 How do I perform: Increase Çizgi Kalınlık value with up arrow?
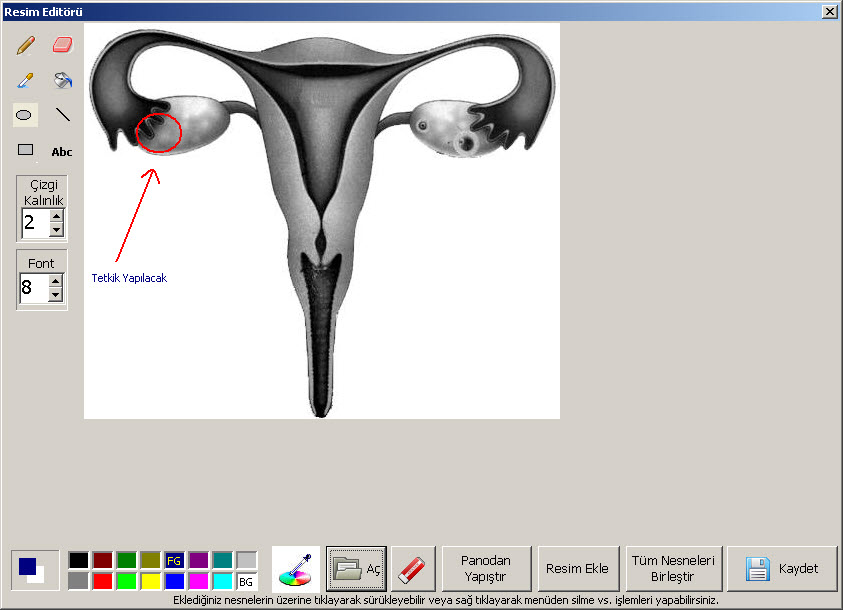(x=56, y=216)
